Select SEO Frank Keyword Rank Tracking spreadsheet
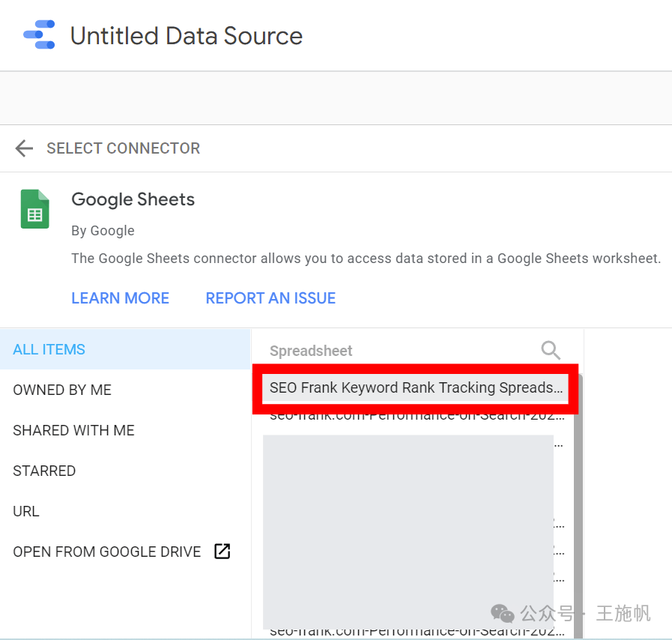The width and height of the screenshot is (672, 640). [x=416, y=387]
